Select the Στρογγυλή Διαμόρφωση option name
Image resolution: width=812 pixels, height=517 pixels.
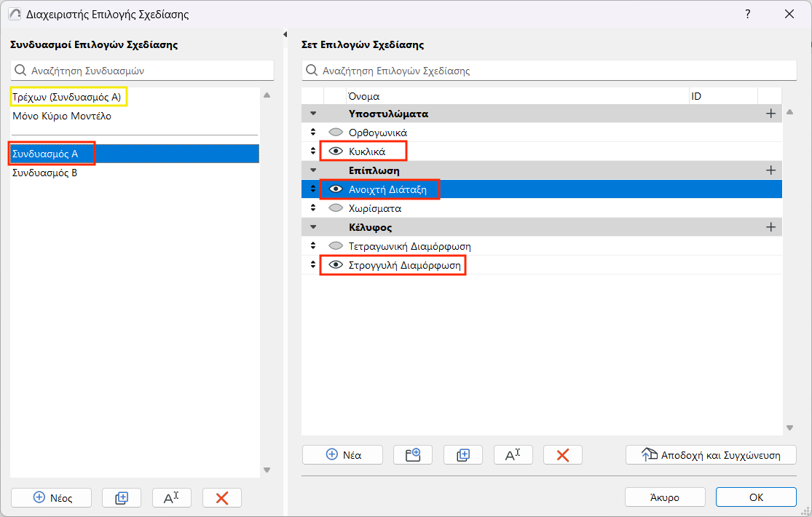pos(404,265)
